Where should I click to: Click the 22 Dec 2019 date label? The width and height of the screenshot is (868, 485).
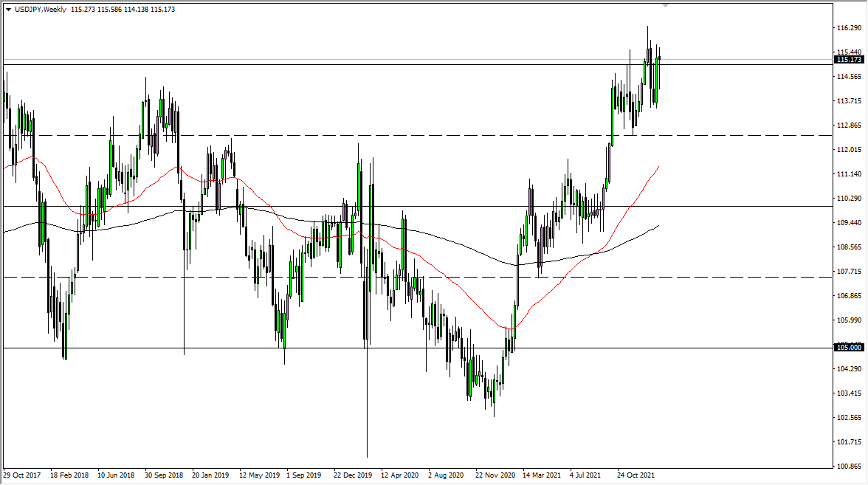click(x=353, y=475)
